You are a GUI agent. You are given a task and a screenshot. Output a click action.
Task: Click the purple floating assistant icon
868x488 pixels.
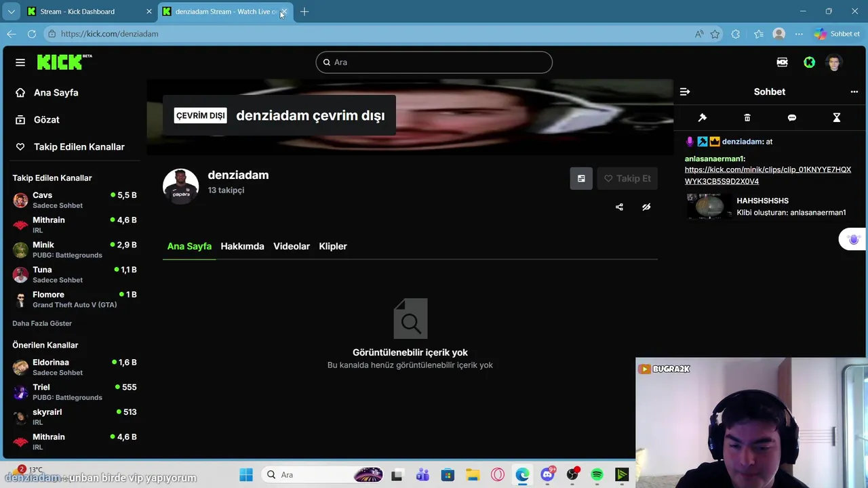coord(853,239)
